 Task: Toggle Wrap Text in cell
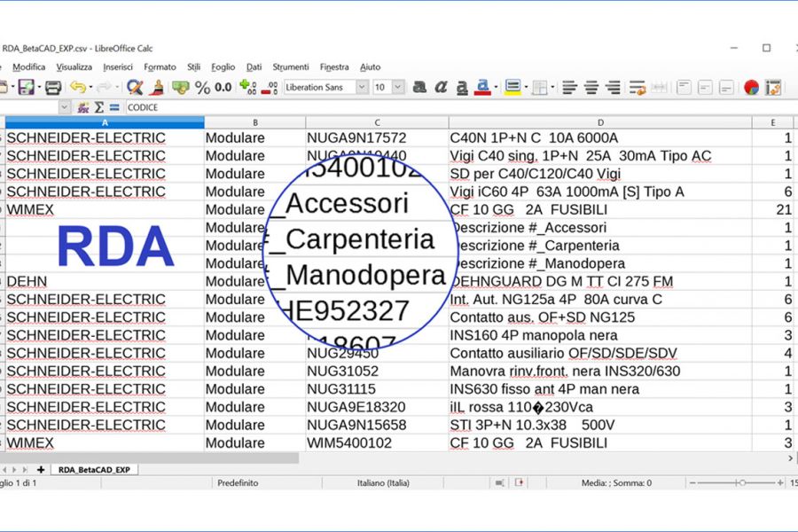pos(638,88)
